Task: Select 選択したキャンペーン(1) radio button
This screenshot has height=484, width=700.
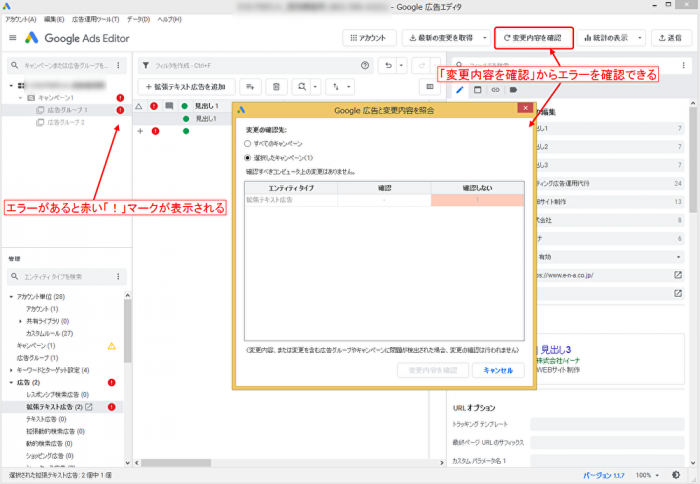Action: point(247,158)
